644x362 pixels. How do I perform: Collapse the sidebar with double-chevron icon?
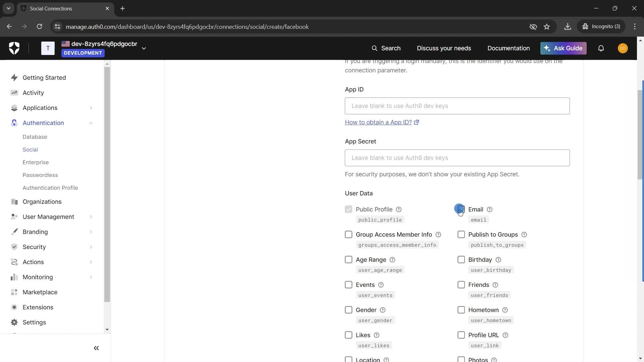pyautogui.click(x=96, y=348)
